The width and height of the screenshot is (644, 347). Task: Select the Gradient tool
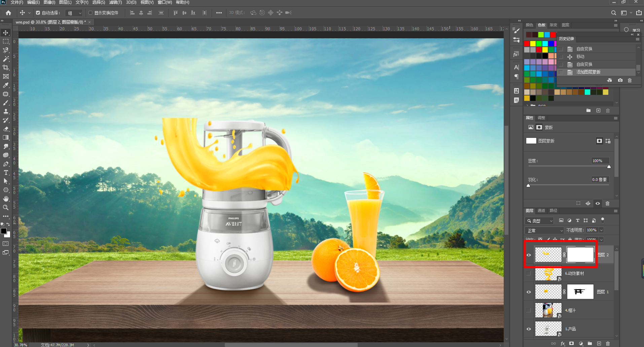coord(6,138)
